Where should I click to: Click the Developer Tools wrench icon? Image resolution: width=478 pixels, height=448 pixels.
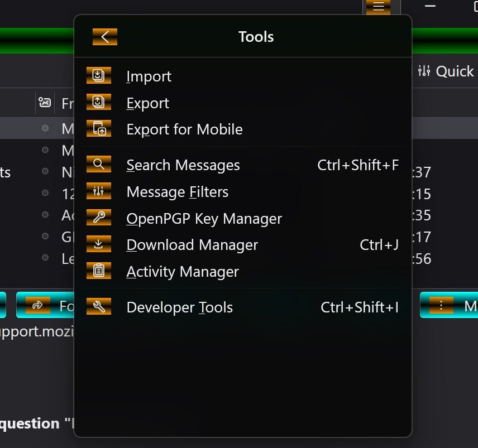pos(98,306)
